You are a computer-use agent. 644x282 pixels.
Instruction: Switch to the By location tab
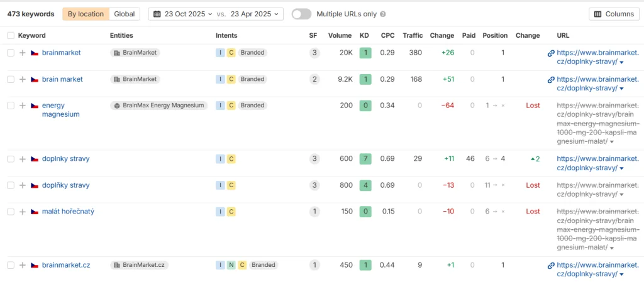click(x=86, y=14)
